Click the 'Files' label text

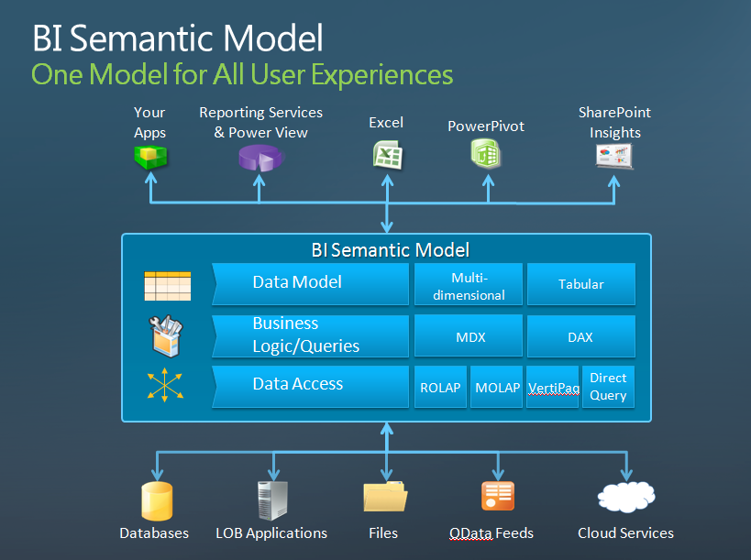coord(383,533)
